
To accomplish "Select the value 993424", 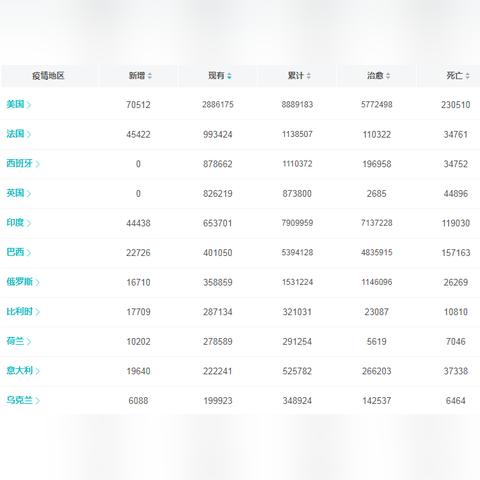I will (x=218, y=134).
